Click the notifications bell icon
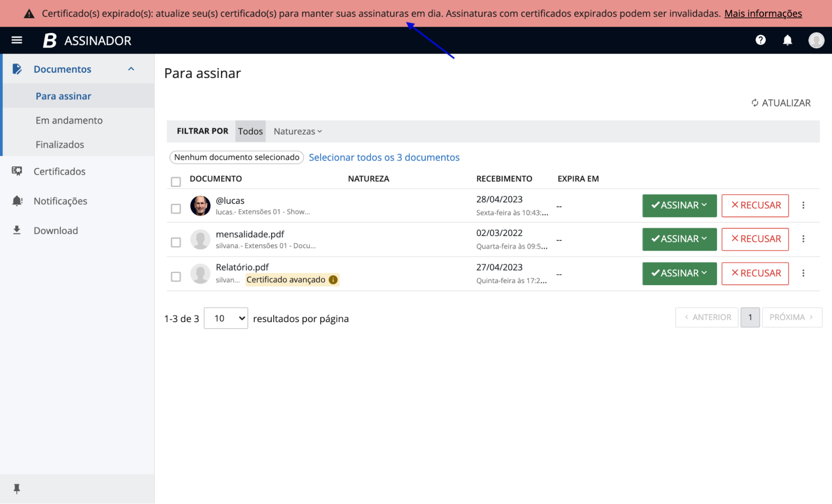Image resolution: width=832 pixels, height=504 pixels. tap(787, 40)
